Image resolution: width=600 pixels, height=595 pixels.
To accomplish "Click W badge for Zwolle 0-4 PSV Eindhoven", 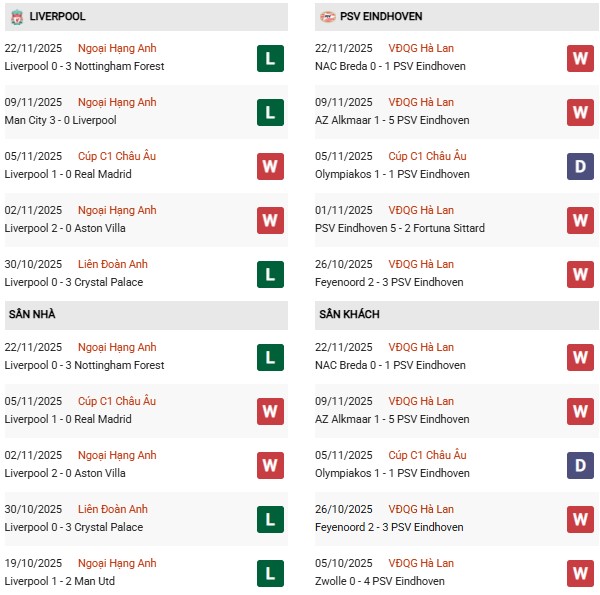I will click(x=580, y=573).
